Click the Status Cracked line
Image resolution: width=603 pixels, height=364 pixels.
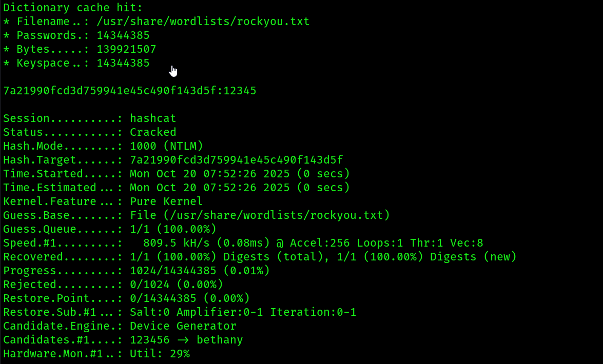pyautogui.click(x=90, y=132)
